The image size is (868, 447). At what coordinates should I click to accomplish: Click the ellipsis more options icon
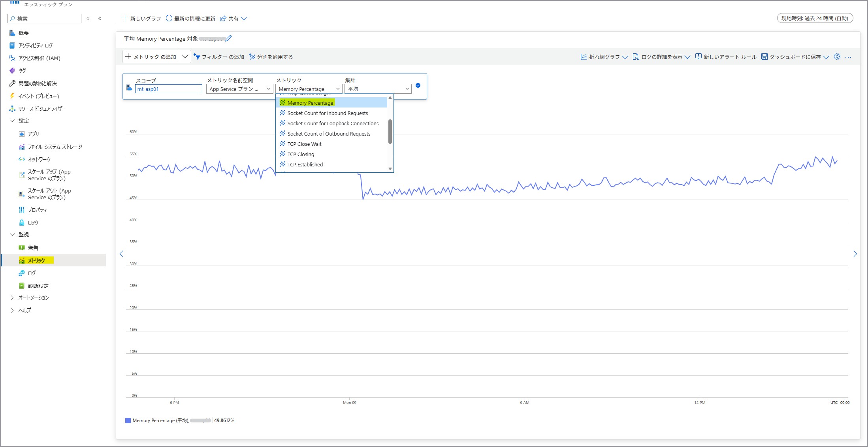(x=848, y=57)
